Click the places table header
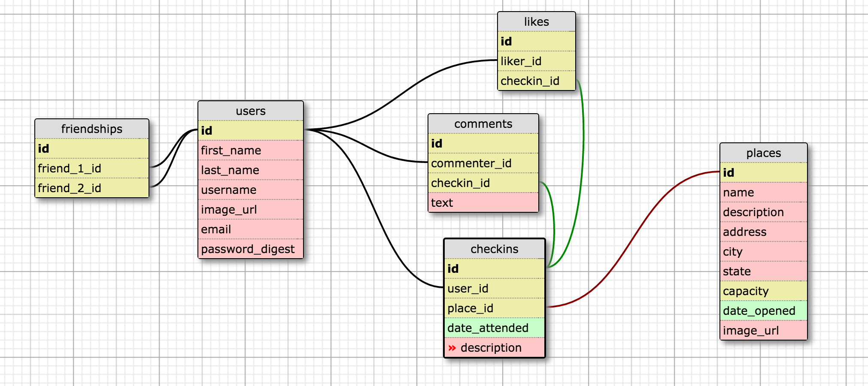The width and height of the screenshot is (868, 386). (x=764, y=153)
